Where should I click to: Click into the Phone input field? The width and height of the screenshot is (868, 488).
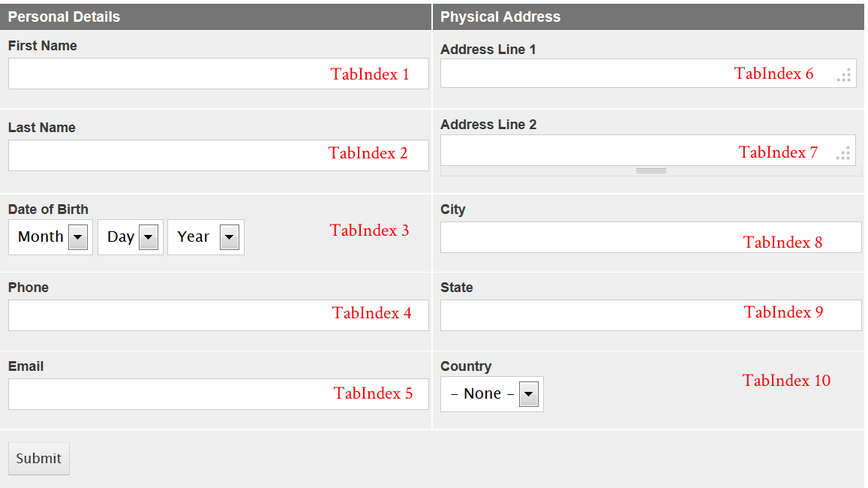tap(218, 315)
